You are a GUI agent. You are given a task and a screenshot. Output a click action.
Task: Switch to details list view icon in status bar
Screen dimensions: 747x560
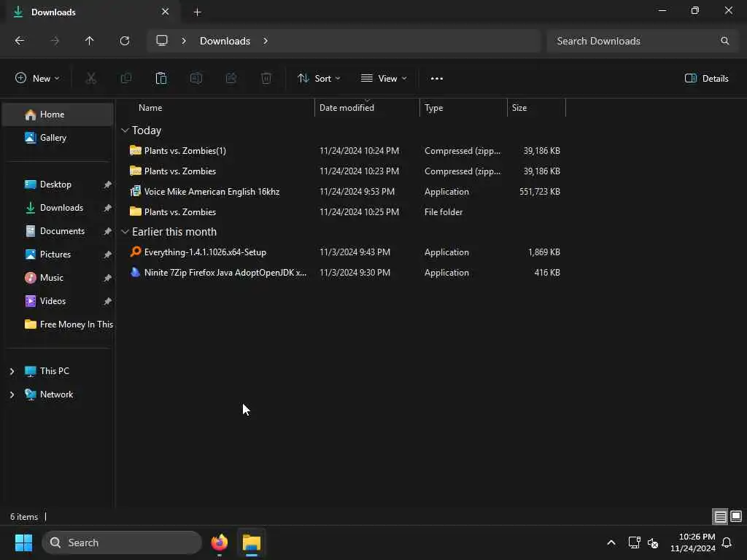720,516
